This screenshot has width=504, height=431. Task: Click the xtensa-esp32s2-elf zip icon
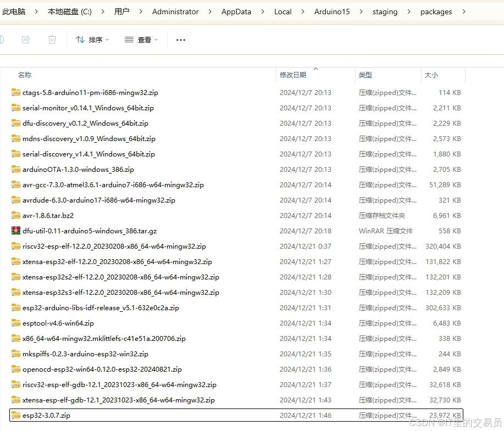16,277
